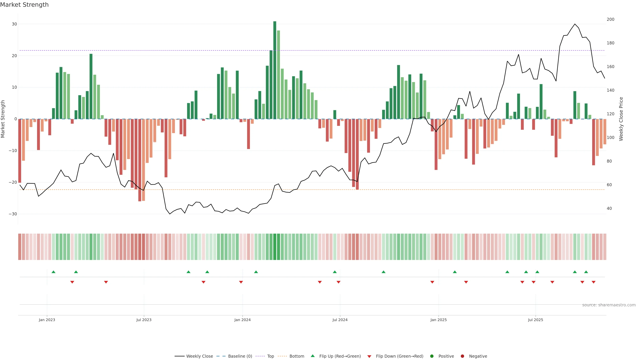Image resolution: width=644 pixels, height=362 pixels.
Task: Click the red Negative circle in legend
Action: [462, 356]
